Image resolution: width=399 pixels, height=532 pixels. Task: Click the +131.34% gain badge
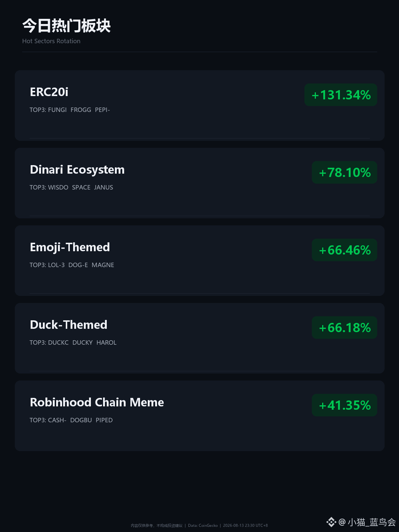(341, 95)
